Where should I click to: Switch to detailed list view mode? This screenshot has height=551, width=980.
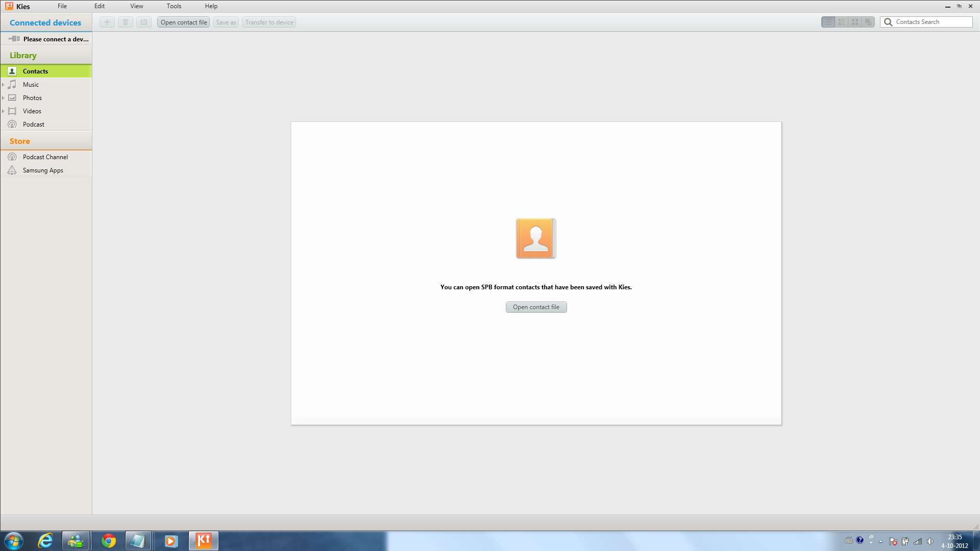coord(841,22)
